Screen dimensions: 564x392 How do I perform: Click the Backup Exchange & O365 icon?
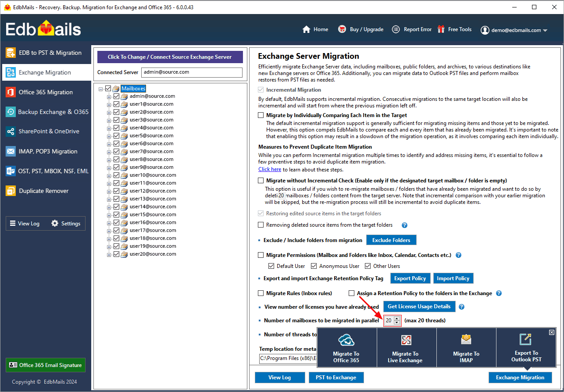coord(11,112)
